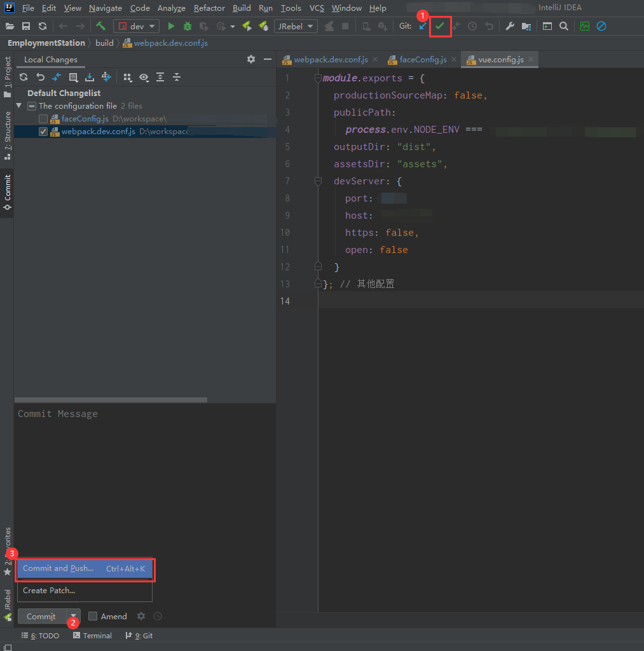Collapse The configuration file changelist
Viewport: 644px width, 651px height.
(x=19, y=106)
